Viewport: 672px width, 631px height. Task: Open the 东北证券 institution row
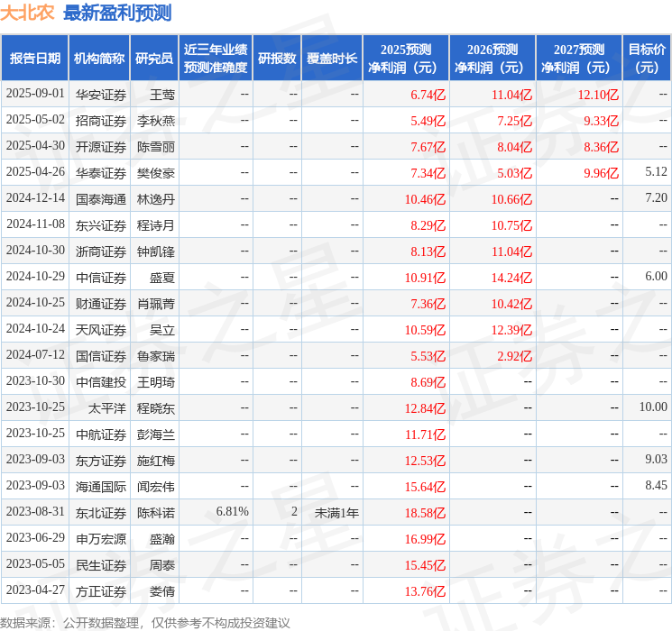point(101,512)
